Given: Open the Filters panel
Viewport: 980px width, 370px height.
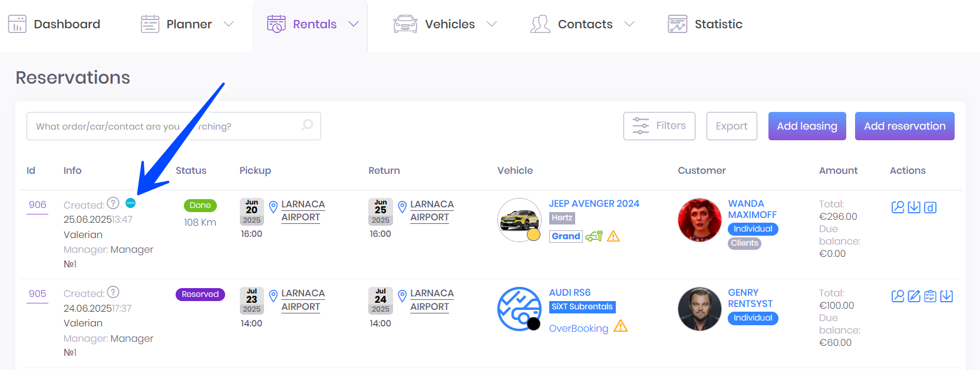Looking at the screenshot, I should pos(659,126).
